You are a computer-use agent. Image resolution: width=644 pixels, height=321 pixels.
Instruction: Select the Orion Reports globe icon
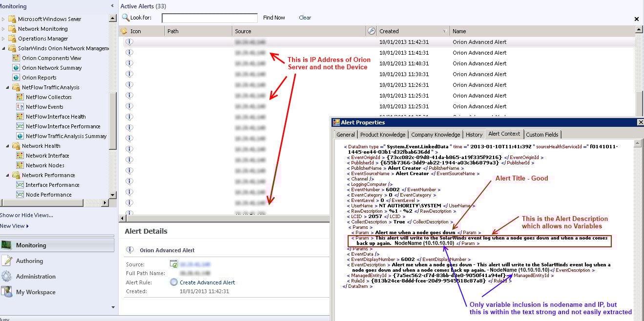16,78
